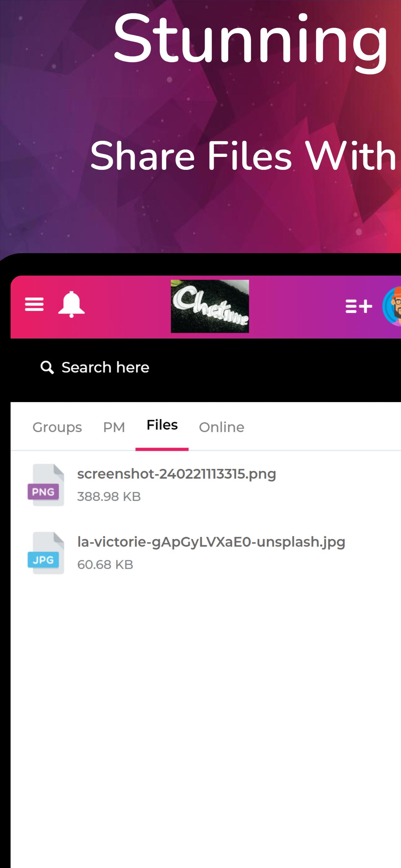Click the JPG file type icon

point(46,553)
